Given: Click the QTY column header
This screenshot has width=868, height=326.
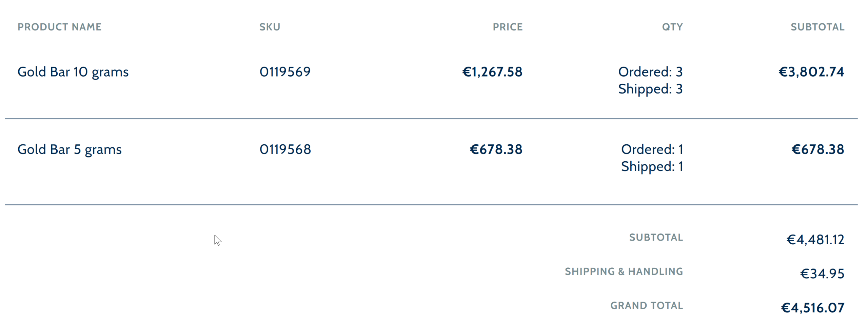Looking at the screenshot, I should (672, 27).
